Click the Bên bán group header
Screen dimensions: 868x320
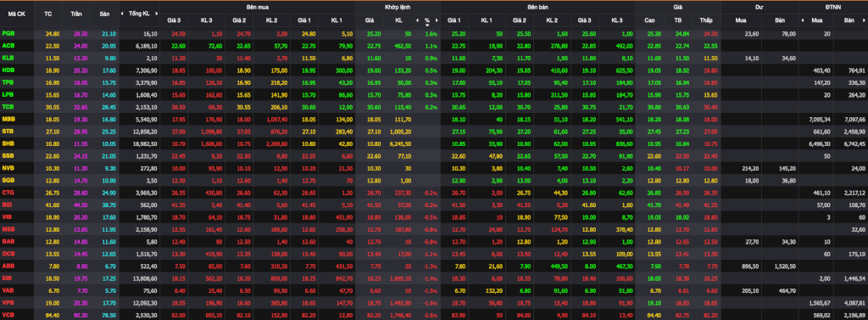click(537, 7)
